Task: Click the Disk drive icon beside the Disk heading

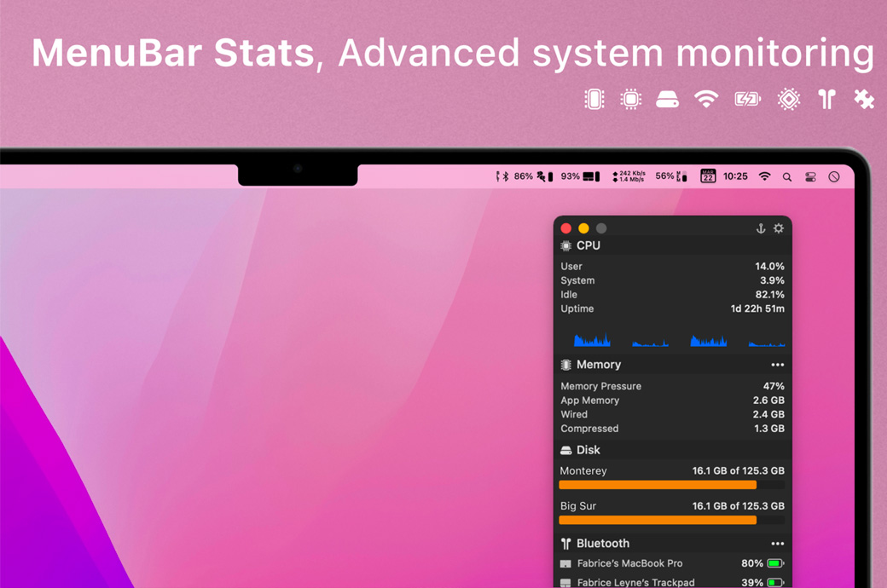Action: pyautogui.click(x=565, y=450)
